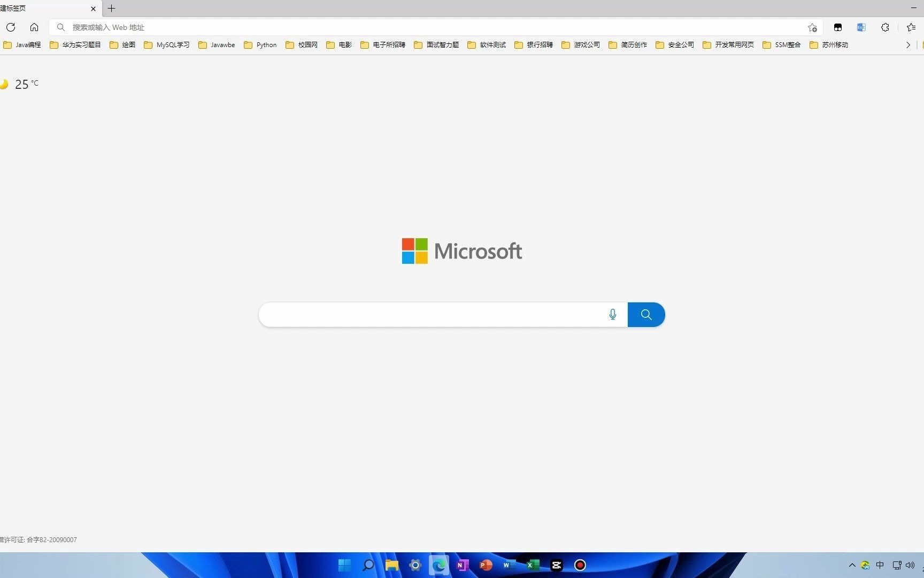The width and height of the screenshot is (924, 578).
Task: Open the 苏州移动 bookmarks folder
Action: (829, 45)
